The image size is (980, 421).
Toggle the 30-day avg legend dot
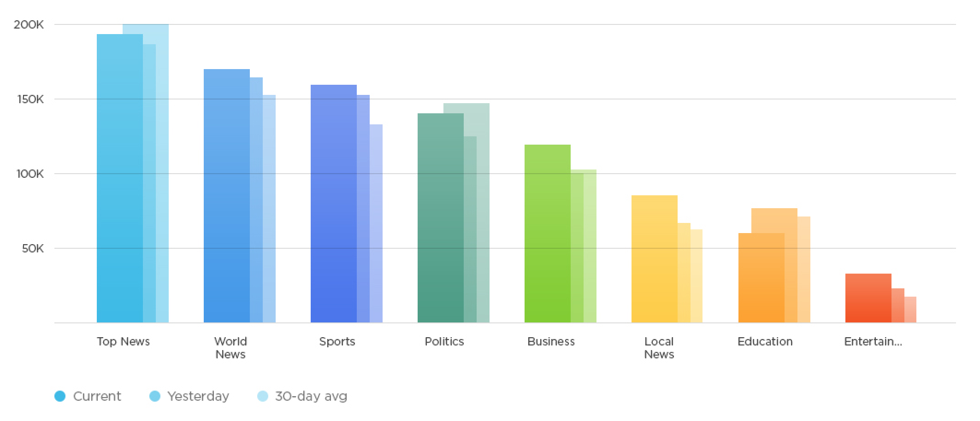(262, 396)
